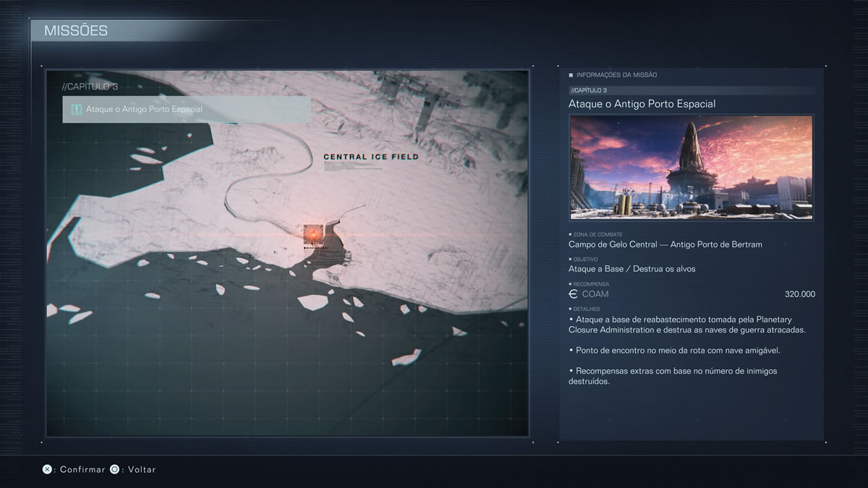The width and height of the screenshot is (868, 488).
Task: Select the mission 'Ataque o Antigo Porto Espacial'
Action: point(187,110)
